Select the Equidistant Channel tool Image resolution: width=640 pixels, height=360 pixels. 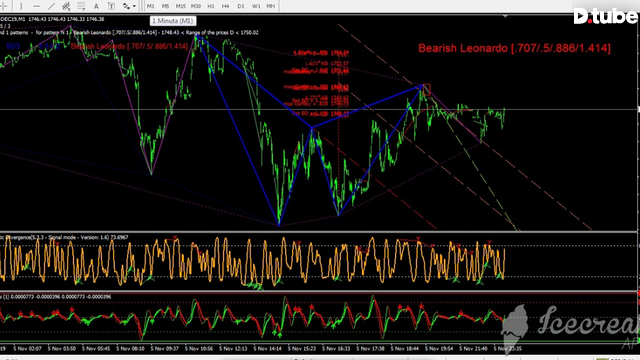tap(66, 6)
